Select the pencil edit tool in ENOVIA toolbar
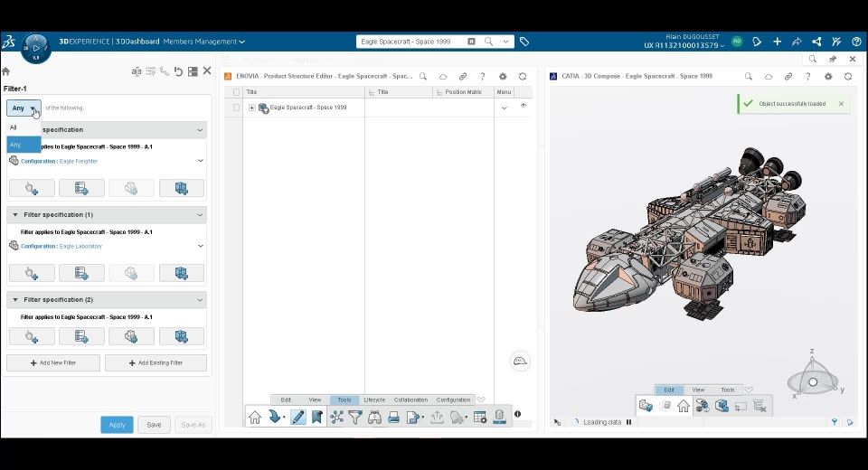 click(x=297, y=417)
